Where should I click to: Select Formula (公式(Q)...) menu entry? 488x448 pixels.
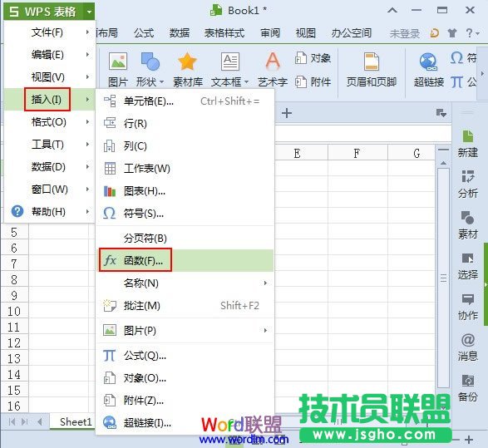point(185,355)
